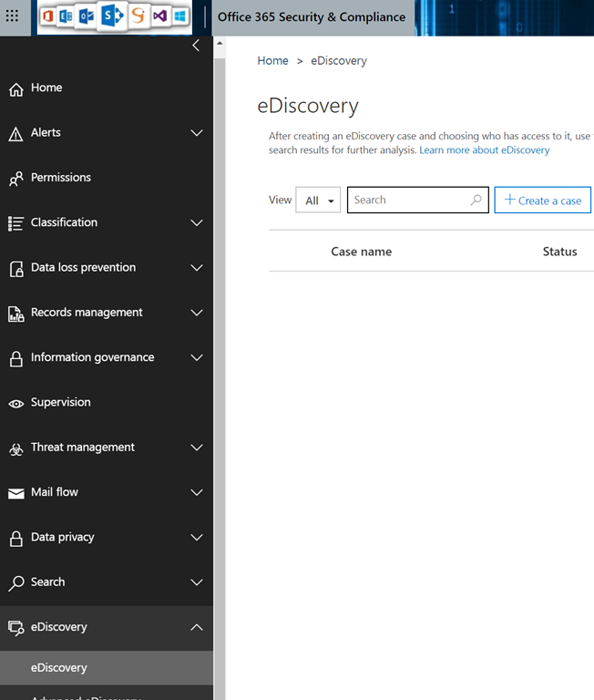The image size is (594, 700).
Task: Click the magnifier icon in search box
Action: tap(476, 200)
